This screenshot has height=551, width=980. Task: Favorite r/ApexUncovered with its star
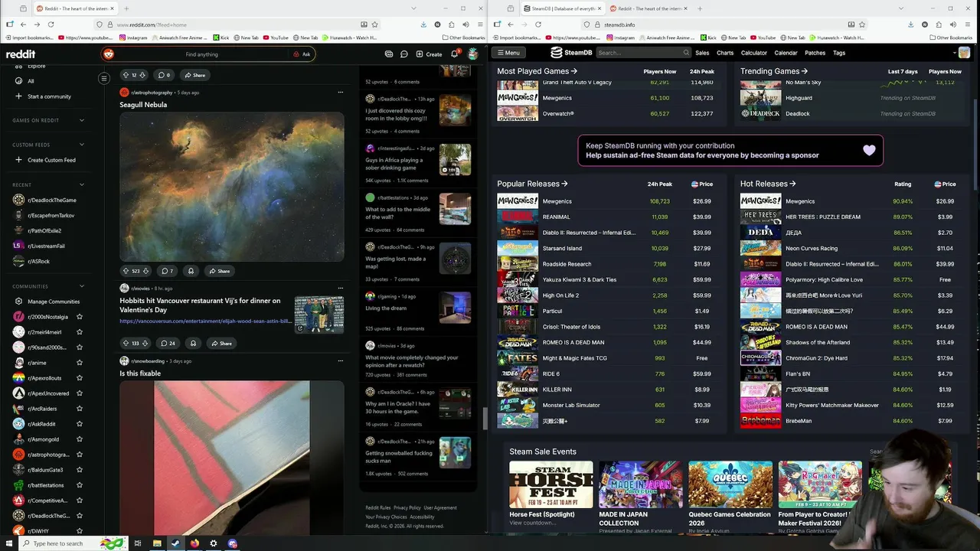(79, 393)
